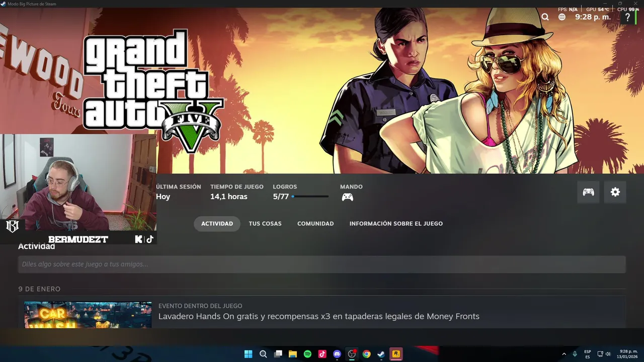
Task: Click the Actividad section heading
Action: coord(37,246)
